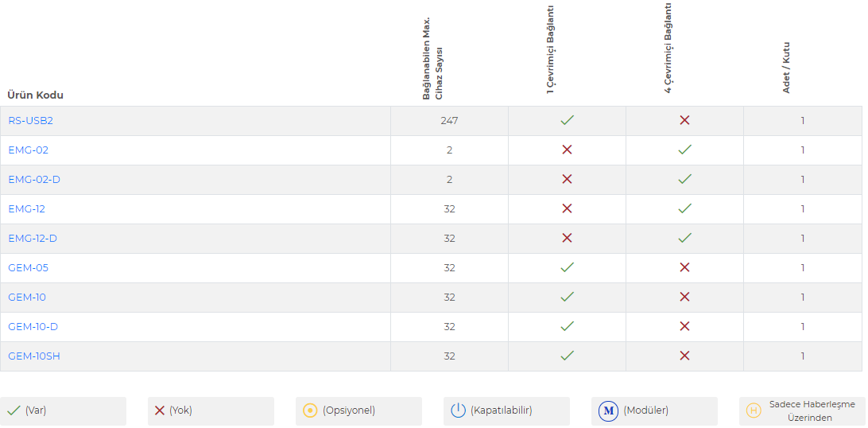Viewport: 868px width, 428px height.
Task: Open the RS-USB2 product link
Action: [x=30, y=121]
